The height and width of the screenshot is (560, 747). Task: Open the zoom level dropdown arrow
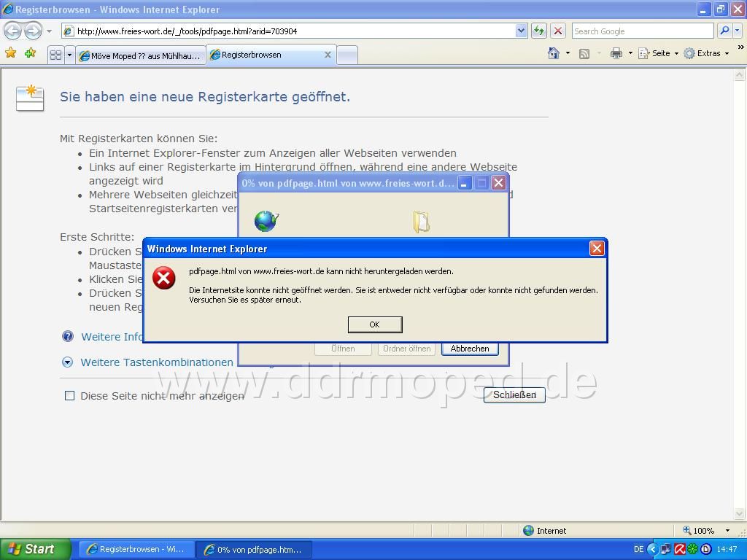click(727, 531)
